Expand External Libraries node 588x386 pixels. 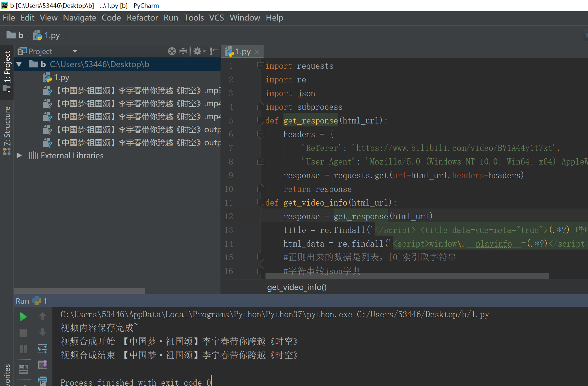point(19,155)
